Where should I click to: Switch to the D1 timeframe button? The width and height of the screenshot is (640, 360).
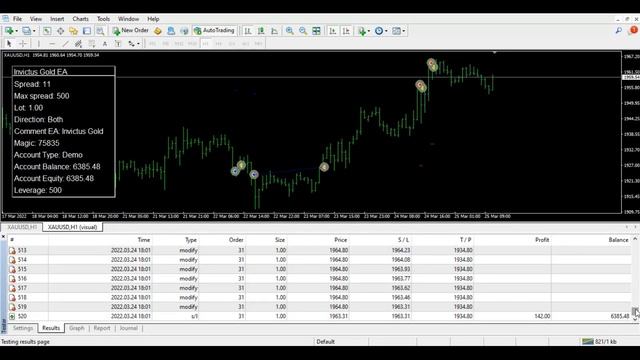pos(232,44)
